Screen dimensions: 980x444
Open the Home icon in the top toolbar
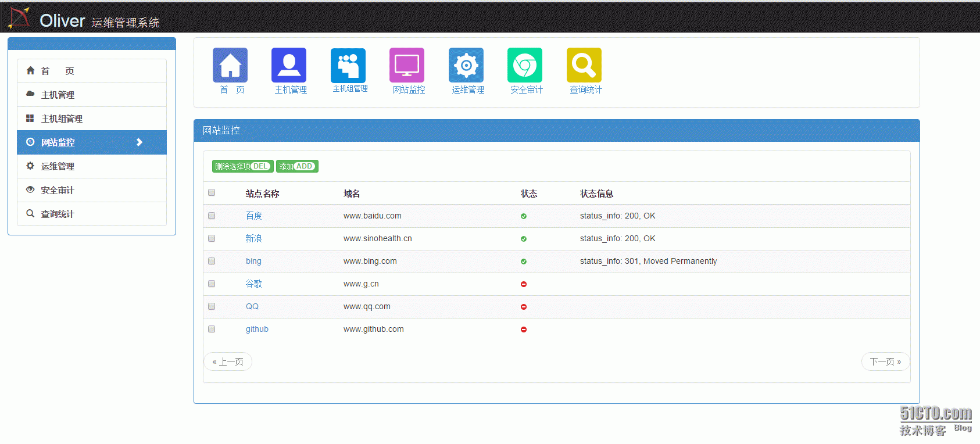(x=230, y=65)
